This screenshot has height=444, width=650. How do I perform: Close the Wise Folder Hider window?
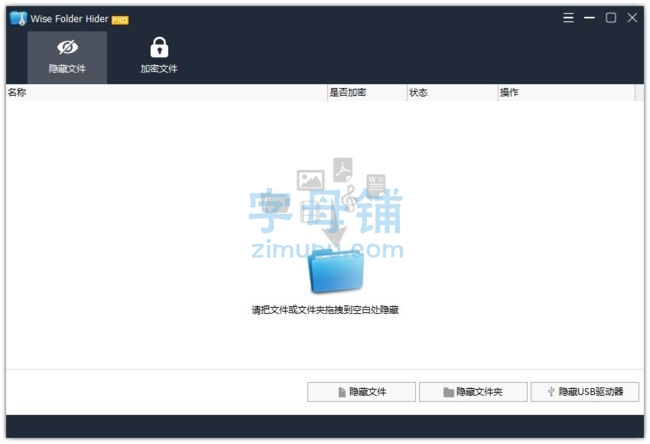pyautogui.click(x=632, y=17)
